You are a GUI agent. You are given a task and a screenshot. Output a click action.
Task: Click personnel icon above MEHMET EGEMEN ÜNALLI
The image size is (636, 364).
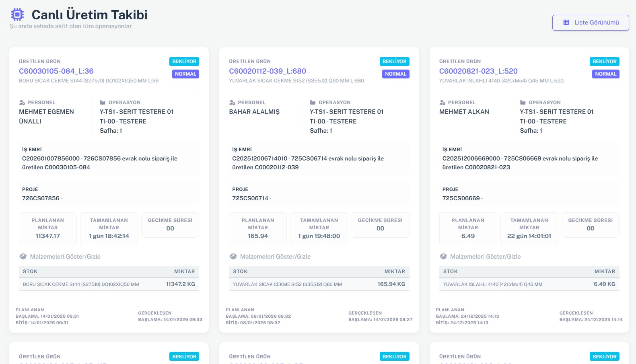(x=22, y=103)
